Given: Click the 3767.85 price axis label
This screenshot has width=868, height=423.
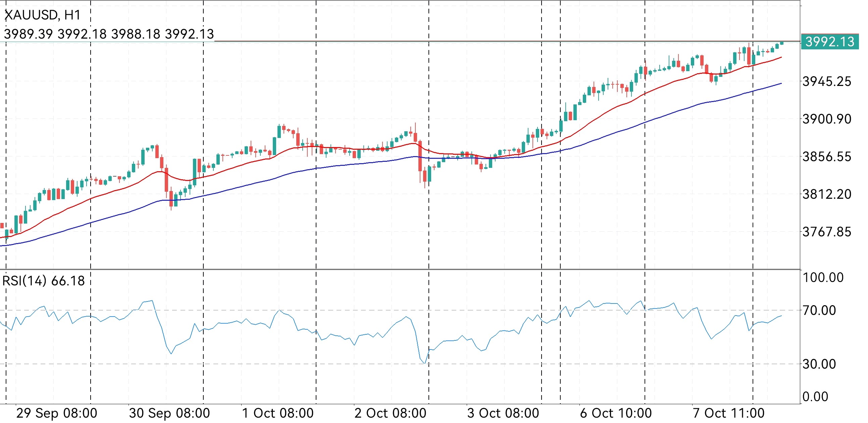Looking at the screenshot, I should coord(826,232).
